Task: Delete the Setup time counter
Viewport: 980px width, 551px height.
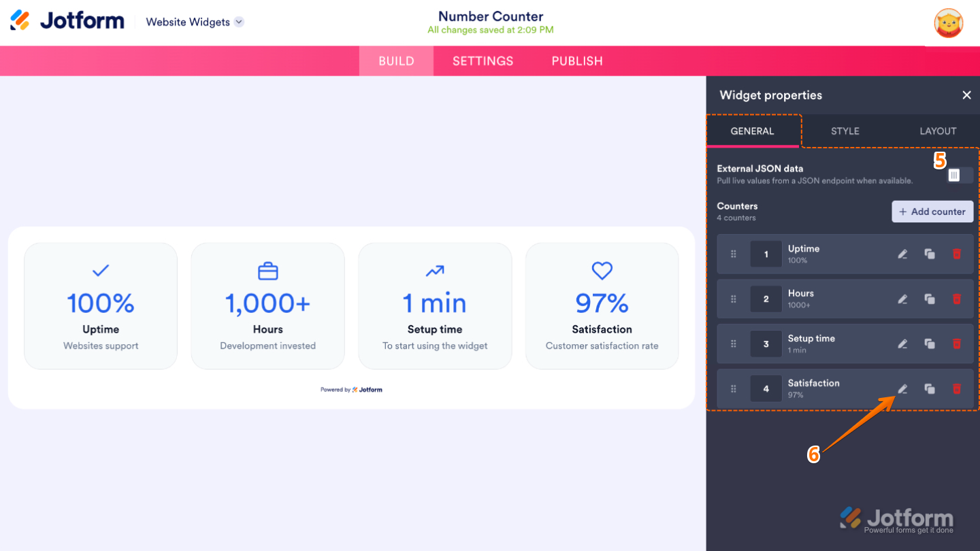Action: (x=957, y=344)
